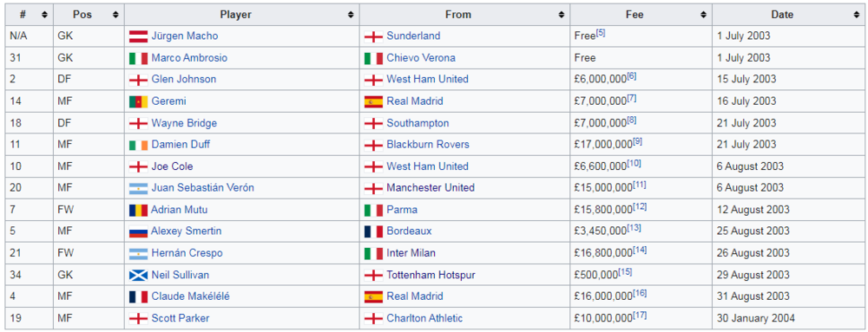Open footnote reference 5 after Free

(601, 33)
